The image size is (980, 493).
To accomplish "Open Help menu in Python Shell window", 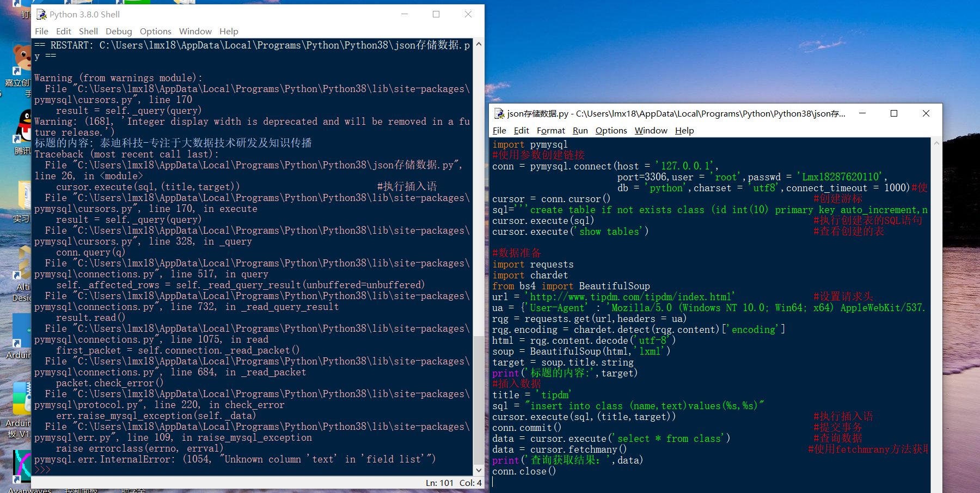I will click(229, 32).
